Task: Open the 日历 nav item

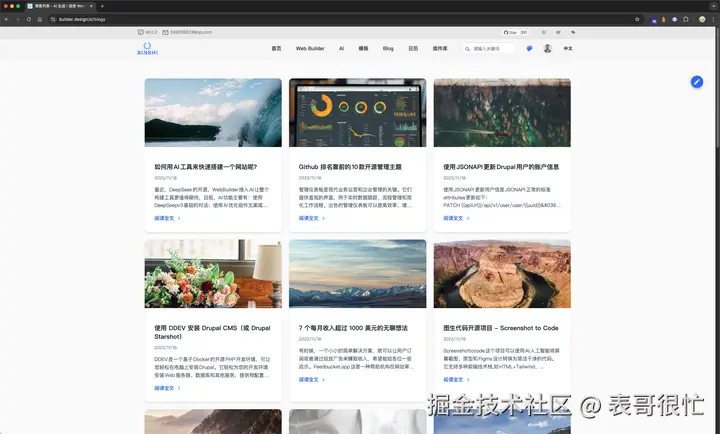Action: tap(413, 48)
